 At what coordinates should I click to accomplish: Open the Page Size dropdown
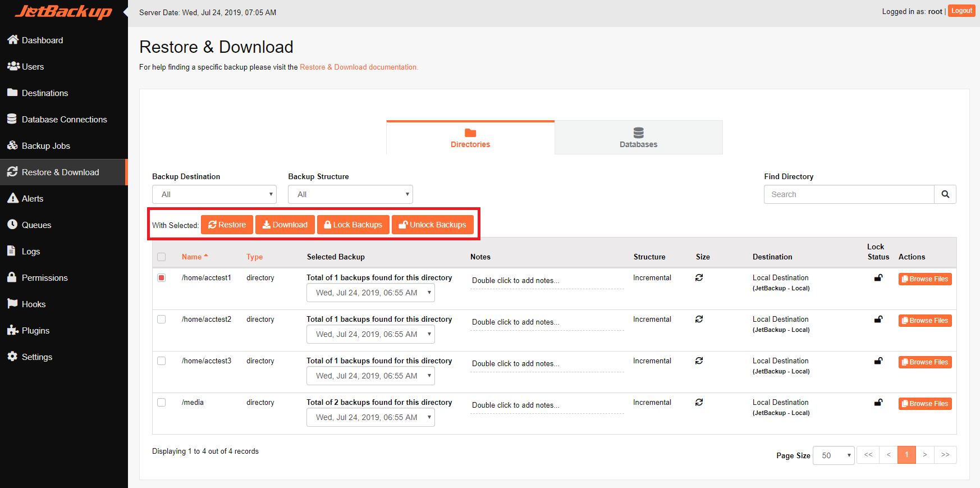(x=834, y=455)
